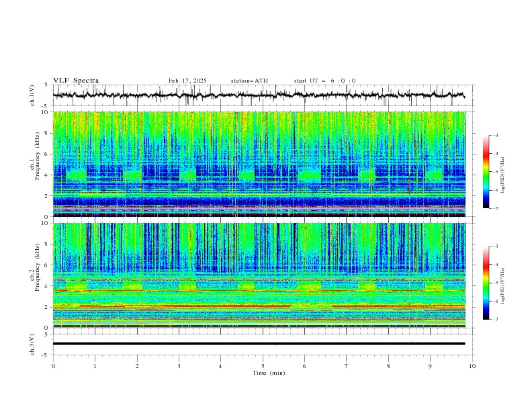Click time axis tick label "10" under the ch.3 panel

pyautogui.click(x=472, y=366)
